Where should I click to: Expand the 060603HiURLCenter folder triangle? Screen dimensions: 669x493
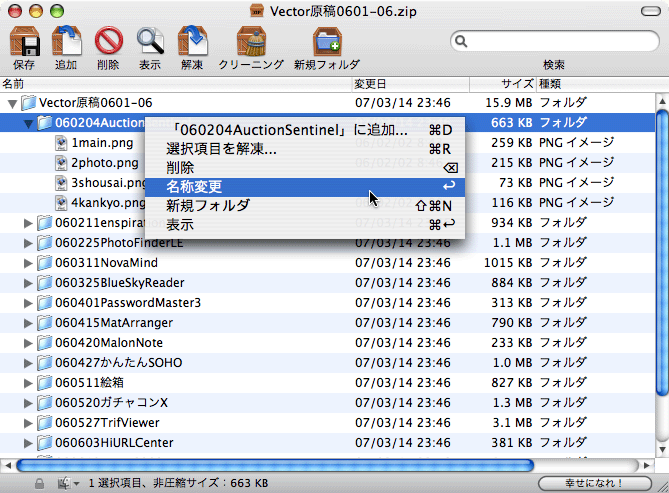pos(28,443)
